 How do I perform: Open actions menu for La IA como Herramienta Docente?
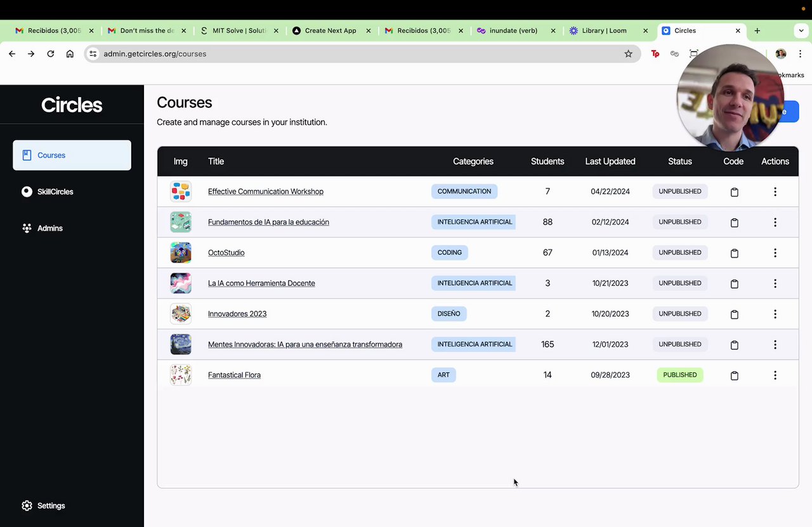pyautogui.click(x=775, y=283)
